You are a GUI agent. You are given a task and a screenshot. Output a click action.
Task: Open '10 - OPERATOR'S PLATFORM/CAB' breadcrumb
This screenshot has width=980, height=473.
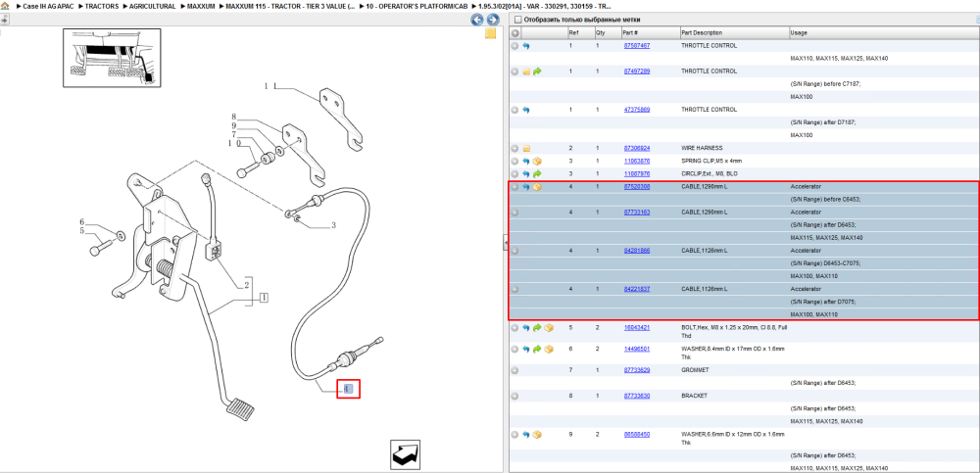pos(416,6)
